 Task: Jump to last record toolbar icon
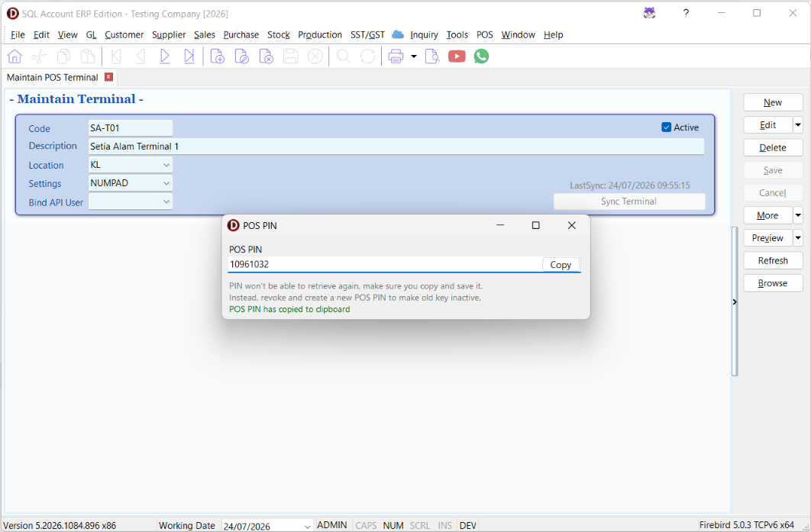tap(189, 56)
